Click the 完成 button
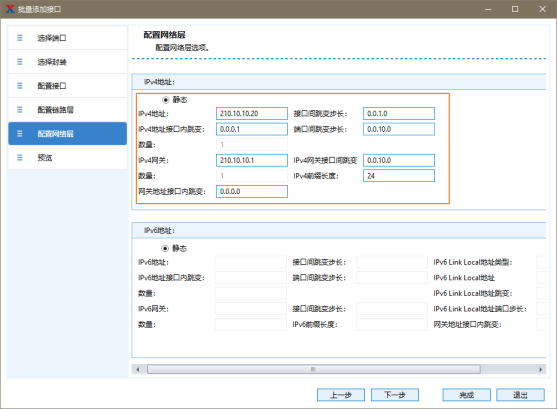 (466, 395)
